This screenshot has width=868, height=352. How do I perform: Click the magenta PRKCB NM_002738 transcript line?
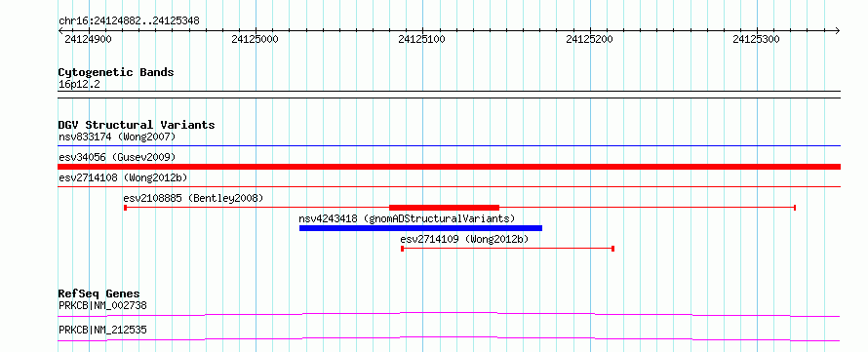449,314
